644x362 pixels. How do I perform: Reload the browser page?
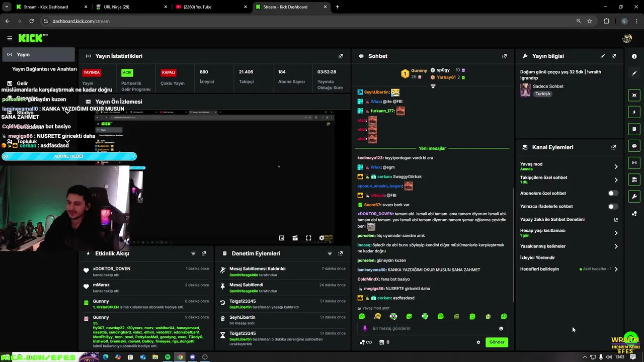pos(31,21)
